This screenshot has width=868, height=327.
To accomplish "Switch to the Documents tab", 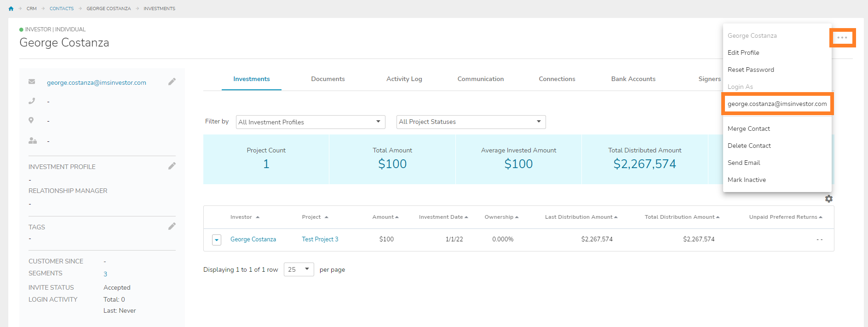I will click(x=328, y=79).
